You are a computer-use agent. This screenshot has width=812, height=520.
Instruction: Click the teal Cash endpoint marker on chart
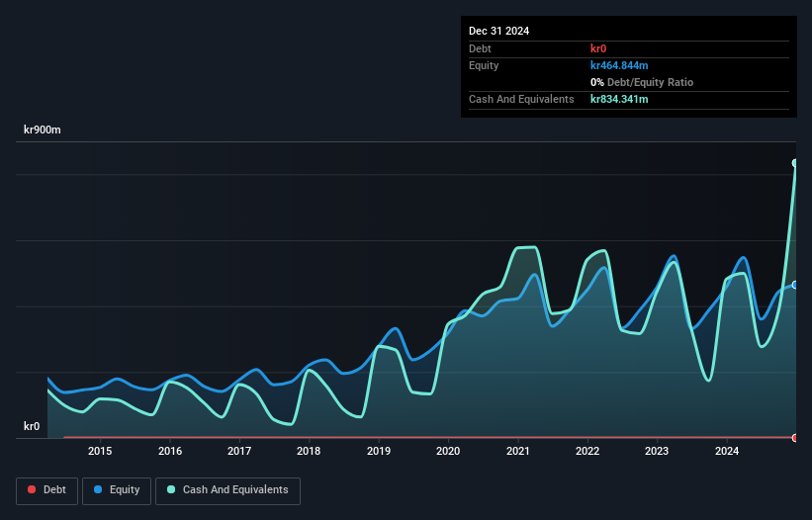[794, 163]
